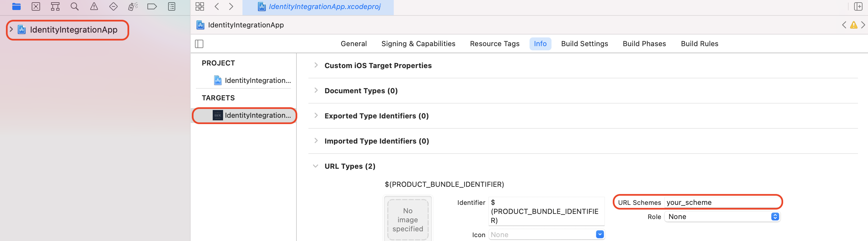Click the URL Schemes field
The height and width of the screenshot is (241, 868).
(722, 202)
